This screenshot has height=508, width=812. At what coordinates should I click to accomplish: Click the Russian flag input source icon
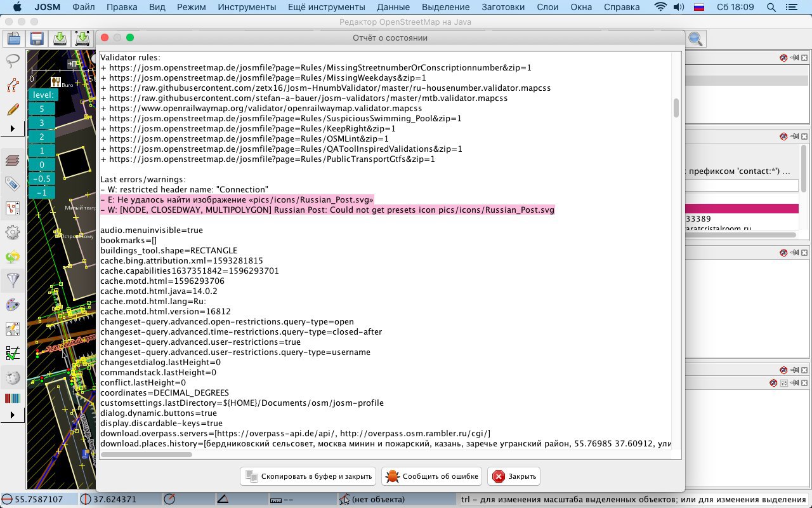699,7
